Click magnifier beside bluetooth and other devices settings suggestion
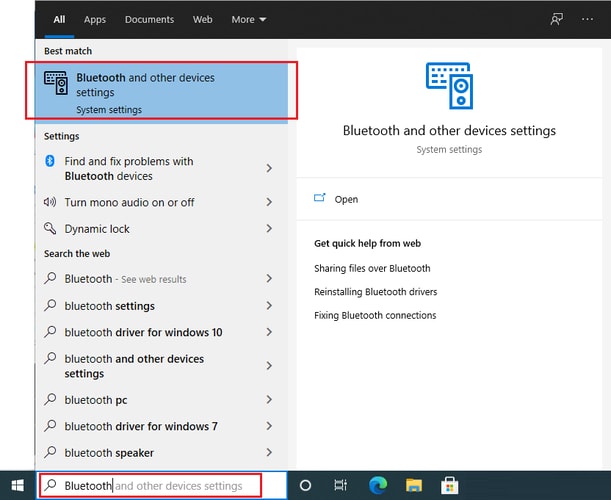 click(50, 358)
